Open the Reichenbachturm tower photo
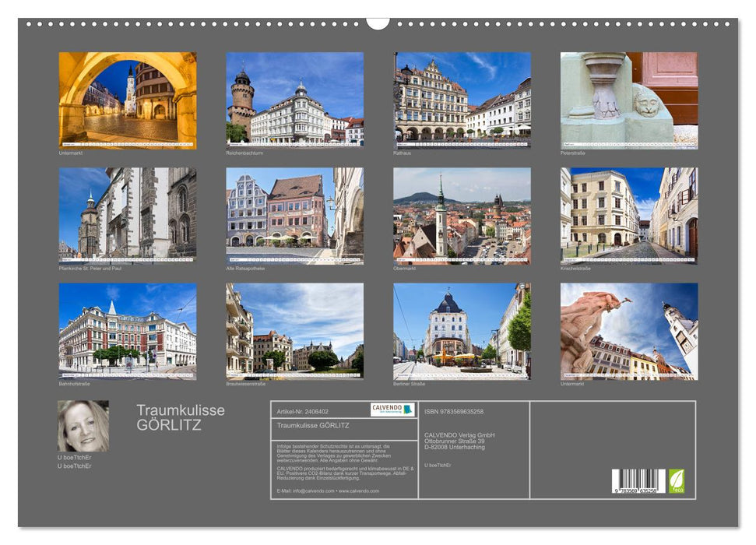756x545 pixels. [x=294, y=99]
